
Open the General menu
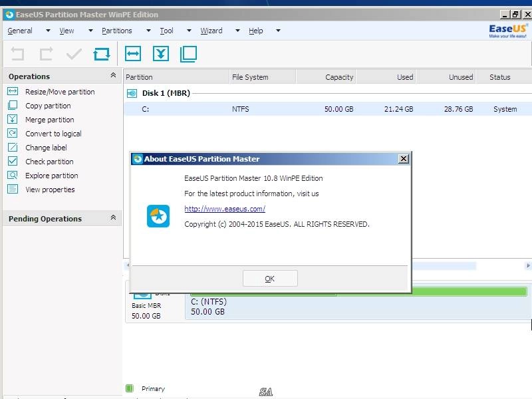click(20, 31)
